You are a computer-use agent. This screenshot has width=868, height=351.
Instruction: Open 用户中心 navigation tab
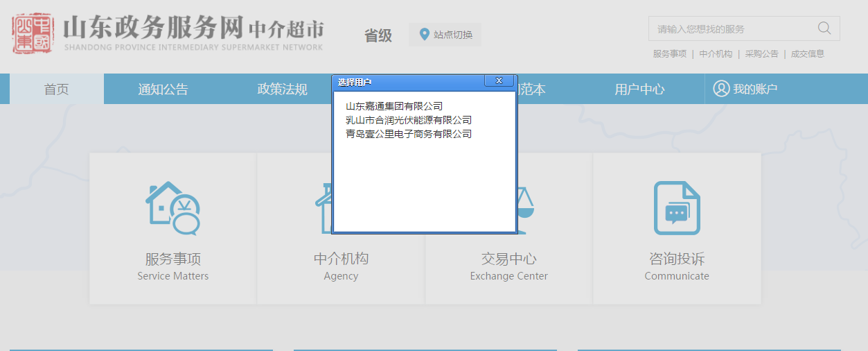coord(639,89)
